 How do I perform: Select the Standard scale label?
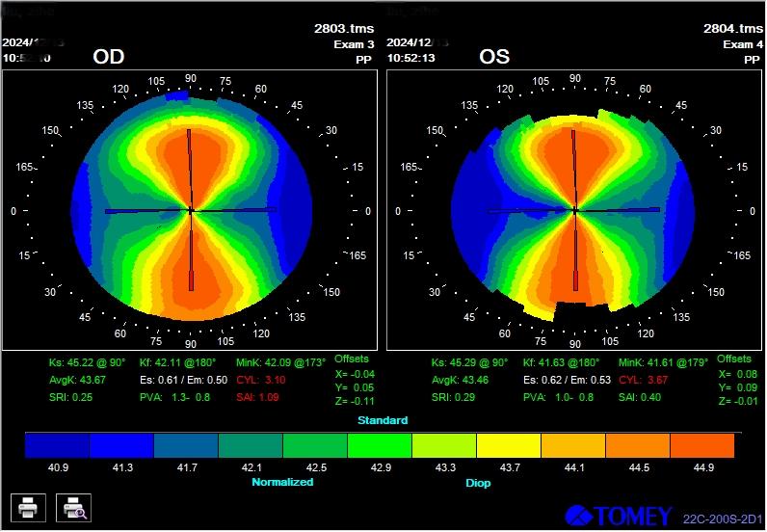[x=383, y=420]
